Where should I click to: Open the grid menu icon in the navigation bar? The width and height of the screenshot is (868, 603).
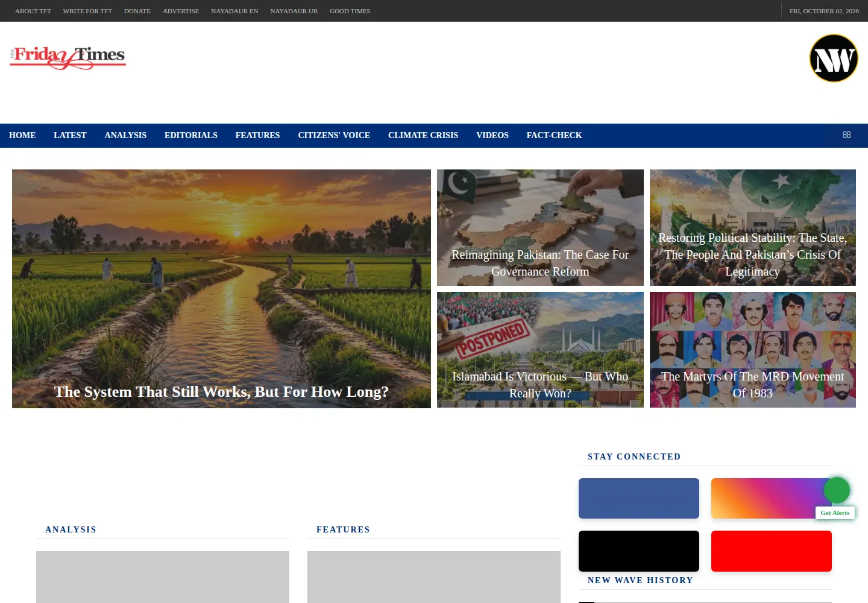coord(847,135)
